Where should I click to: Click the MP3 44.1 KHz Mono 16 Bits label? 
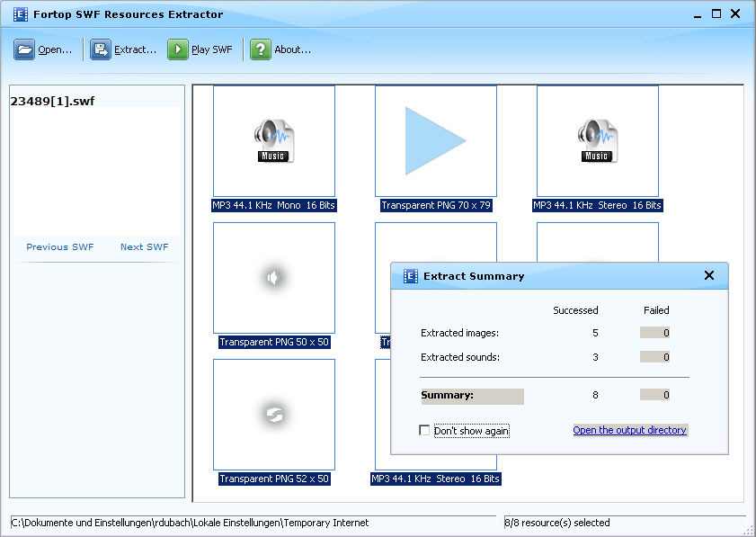(x=273, y=206)
